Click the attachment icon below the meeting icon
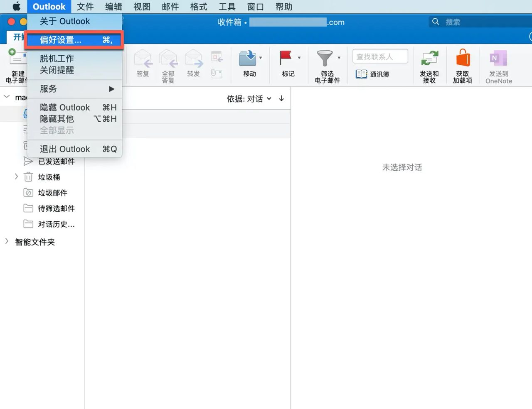The height and width of the screenshot is (409, 532). 217,73
